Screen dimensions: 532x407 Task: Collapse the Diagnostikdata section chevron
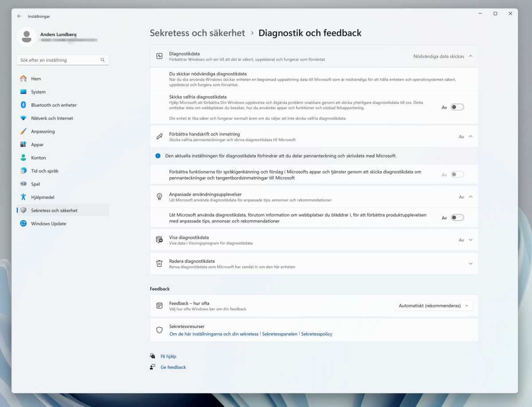[470, 56]
